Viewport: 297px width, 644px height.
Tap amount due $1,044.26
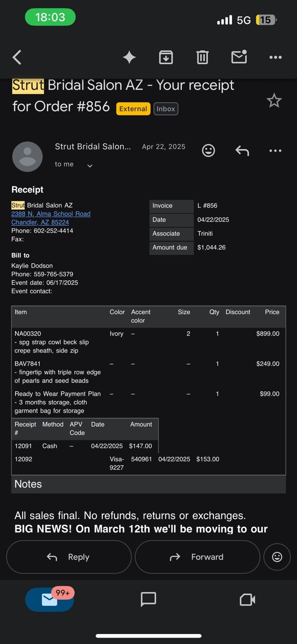tap(211, 247)
